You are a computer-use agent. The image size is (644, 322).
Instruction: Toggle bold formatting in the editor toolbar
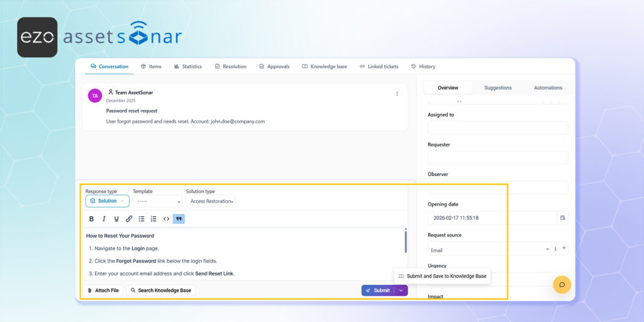[91, 219]
